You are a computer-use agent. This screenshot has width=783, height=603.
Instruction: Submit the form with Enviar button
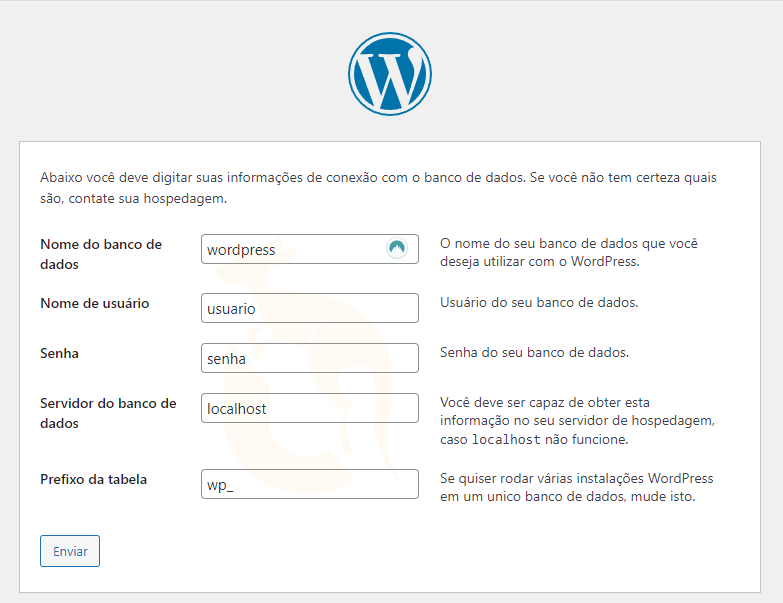tap(70, 551)
